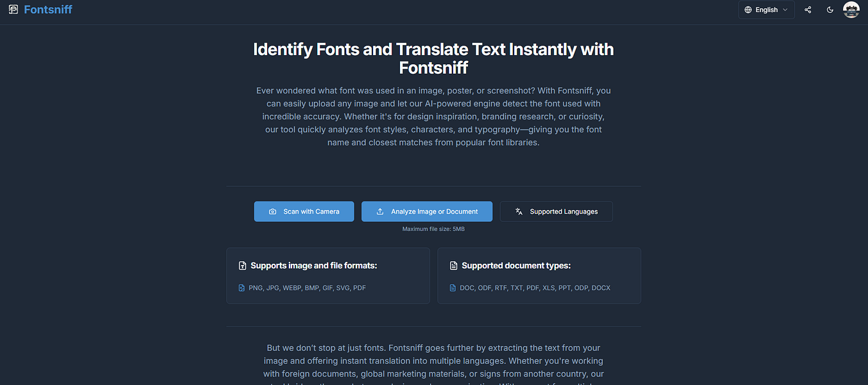This screenshot has width=868, height=385.
Task: Click the upload icon on Analyze Image button
Action: point(381,211)
